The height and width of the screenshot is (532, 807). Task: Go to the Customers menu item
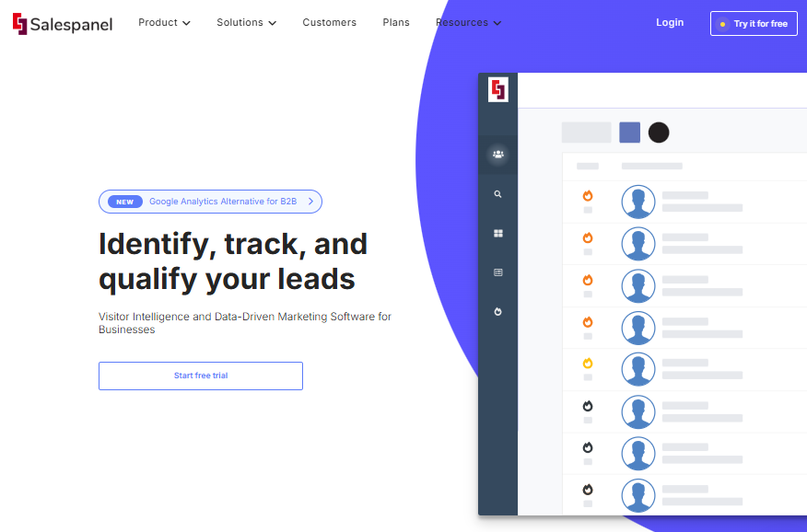pos(329,22)
